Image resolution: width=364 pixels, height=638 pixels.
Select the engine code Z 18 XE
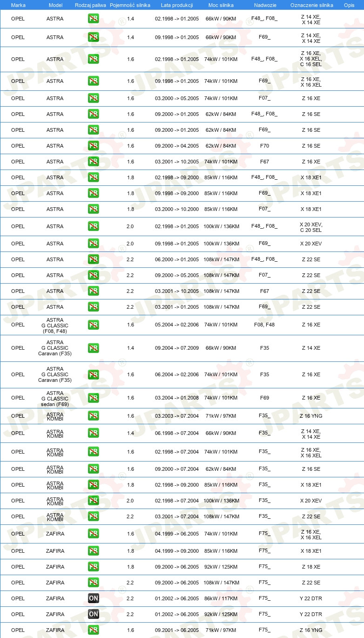pyautogui.click(x=311, y=567)
